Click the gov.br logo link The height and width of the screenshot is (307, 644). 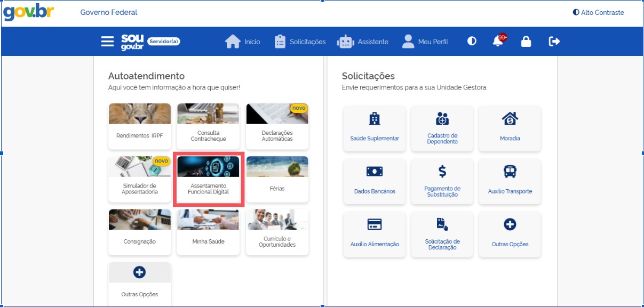29,12
